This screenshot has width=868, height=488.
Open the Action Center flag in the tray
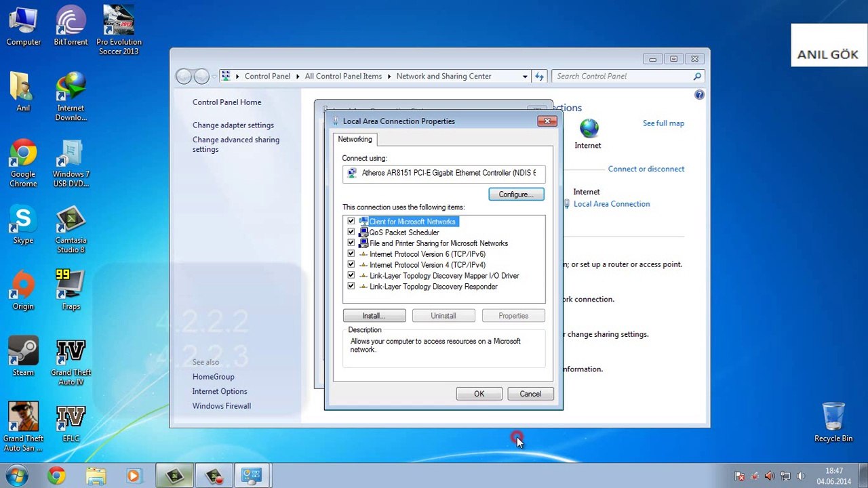(740, 476)
